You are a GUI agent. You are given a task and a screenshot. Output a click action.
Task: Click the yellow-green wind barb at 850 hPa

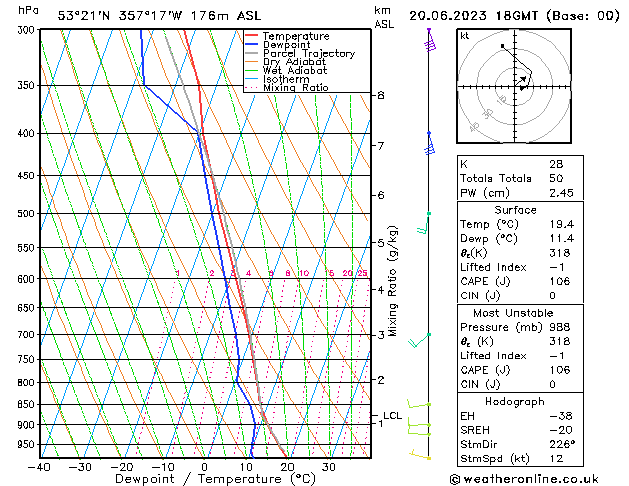[419, 404]
